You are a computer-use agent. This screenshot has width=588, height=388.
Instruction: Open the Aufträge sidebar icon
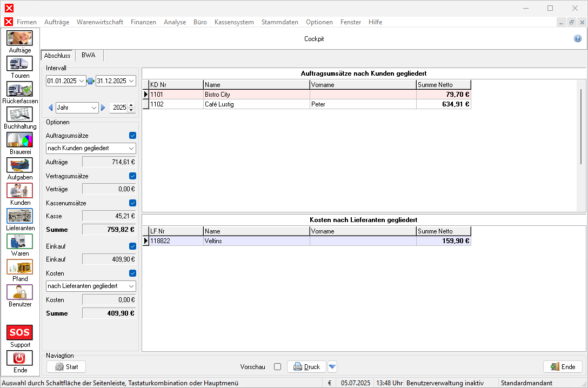[19, 38]
